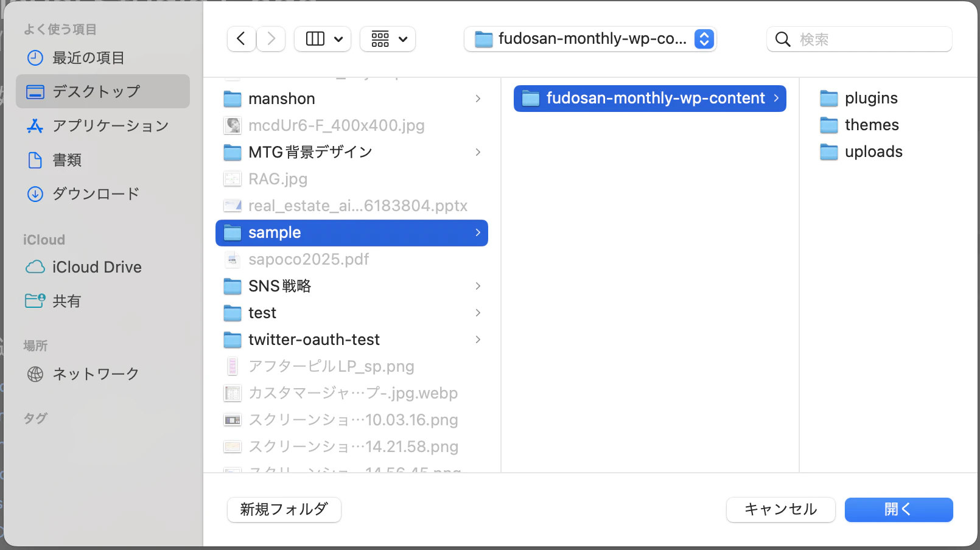Click the スクリーンショ…10.03.16.png file
Screen dimensions: 980x550
(x=352, y=420)
